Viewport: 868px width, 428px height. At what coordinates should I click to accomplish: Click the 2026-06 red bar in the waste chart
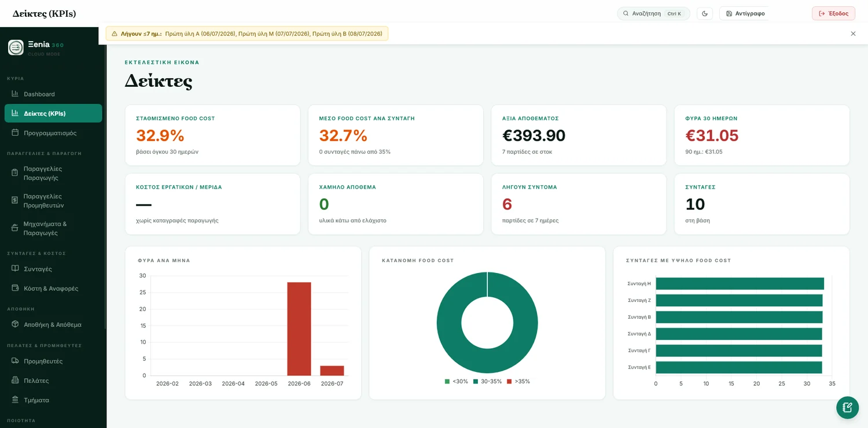tap(299, 329)
